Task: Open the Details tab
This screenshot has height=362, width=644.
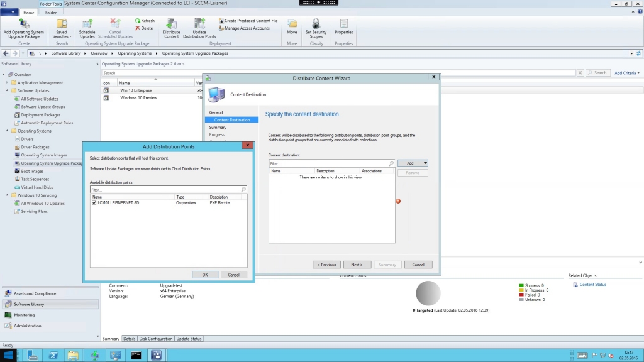Action: [x=130, y=339]
